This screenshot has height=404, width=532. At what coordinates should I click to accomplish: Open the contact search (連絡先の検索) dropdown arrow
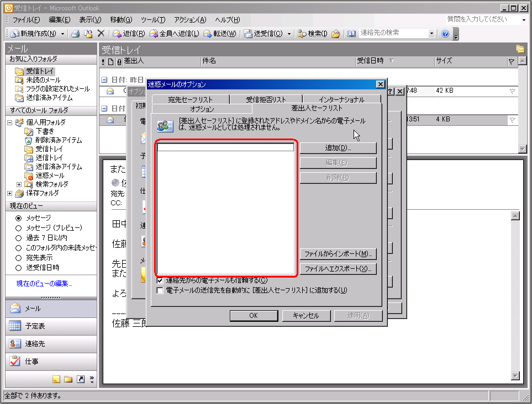pyautogui.click(x=431, y=33)
